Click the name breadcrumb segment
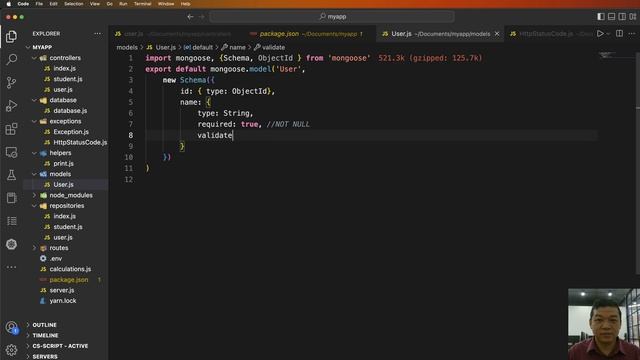640x360 pixels. pyautogui.click(x=233, y=47)
